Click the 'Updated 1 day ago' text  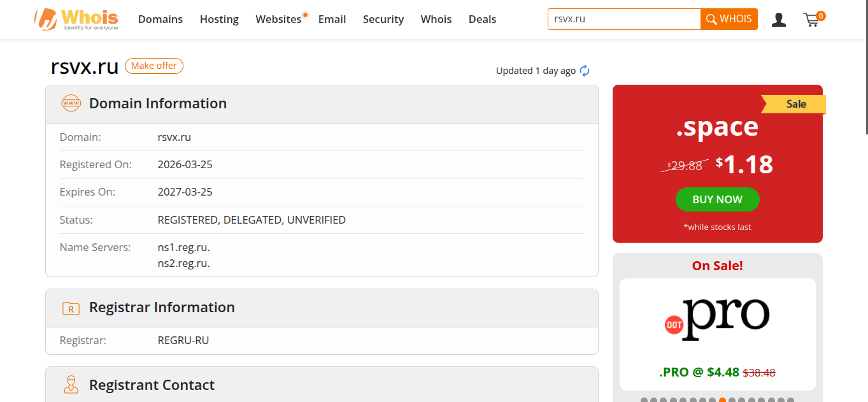click(536, 71)
